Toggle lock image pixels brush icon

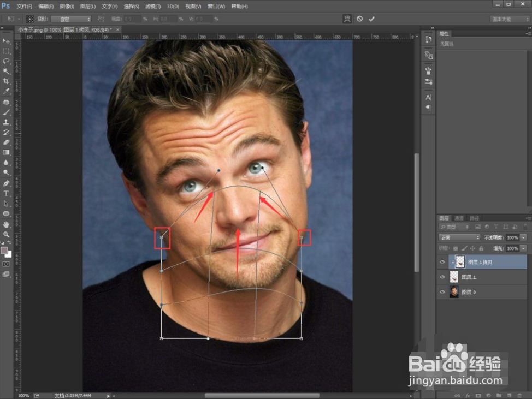[x=464, y=248]
